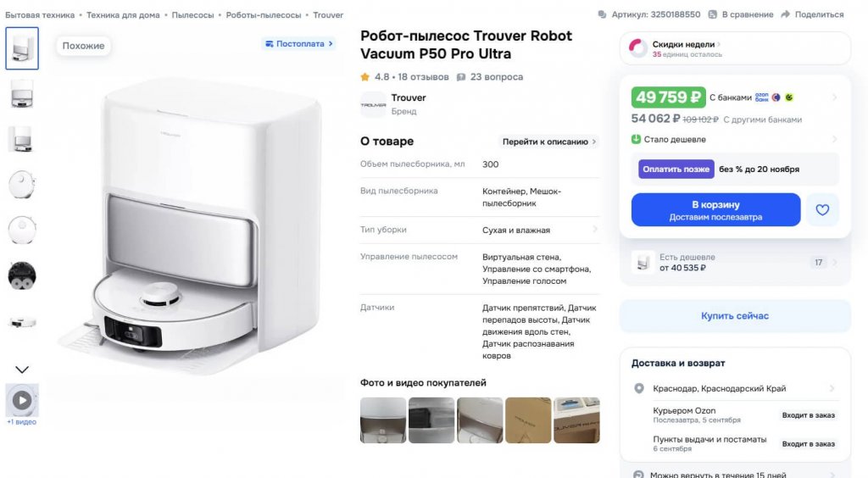Click the Share arrow icon
Screen dimensions: 868x478
[785, 14]
